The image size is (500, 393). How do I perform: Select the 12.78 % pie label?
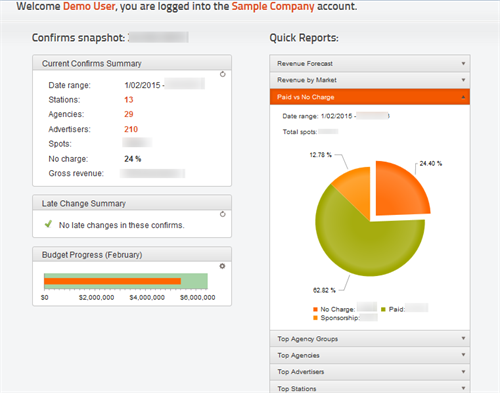click(x=321, y=155)
